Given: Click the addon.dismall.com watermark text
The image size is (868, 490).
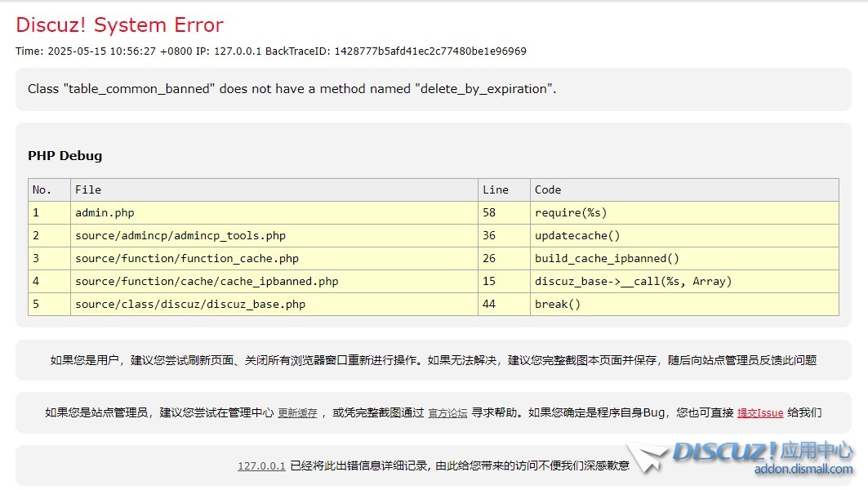Looking at the screenshot, I should coord(803,470).
